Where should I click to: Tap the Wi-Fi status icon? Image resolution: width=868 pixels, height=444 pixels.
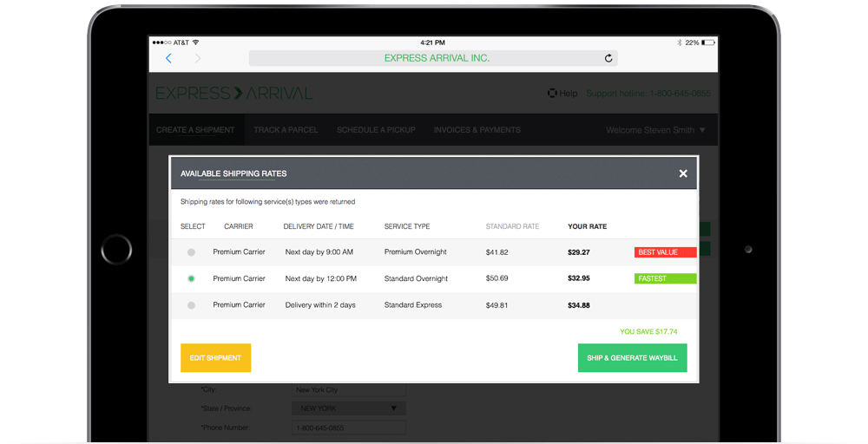click(196, 42)
